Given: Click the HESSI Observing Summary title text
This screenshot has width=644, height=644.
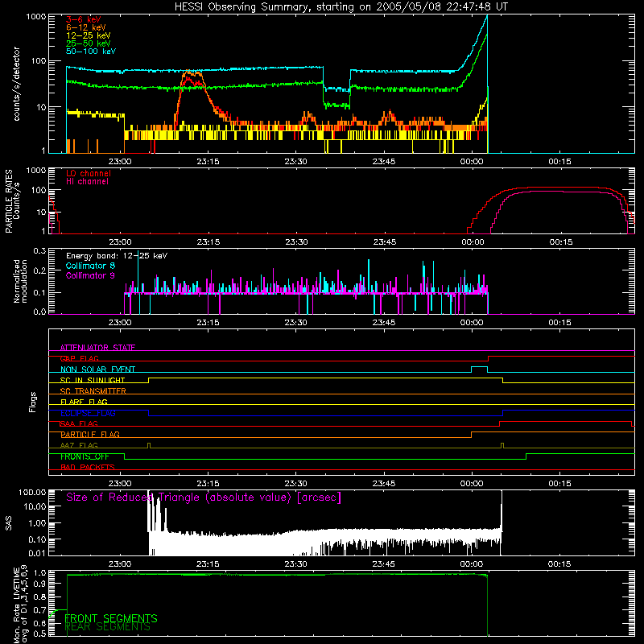Looking at the screenshot, I should (x=341, y=7).
